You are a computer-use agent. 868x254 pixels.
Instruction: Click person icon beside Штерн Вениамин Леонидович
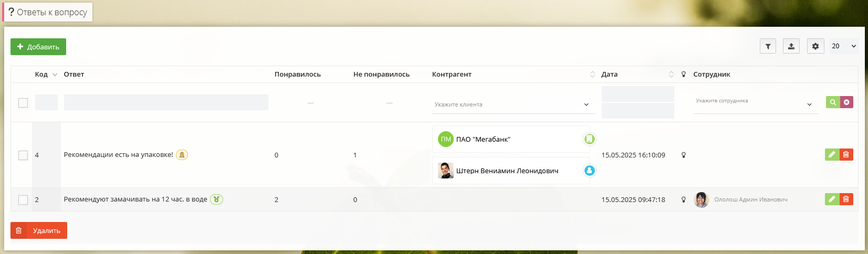coord(589,171)
